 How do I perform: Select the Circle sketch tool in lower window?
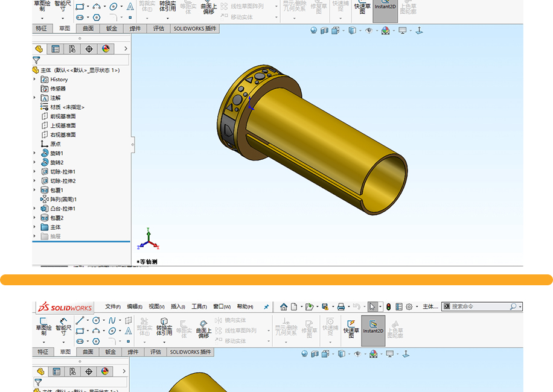tap(96, 320)
